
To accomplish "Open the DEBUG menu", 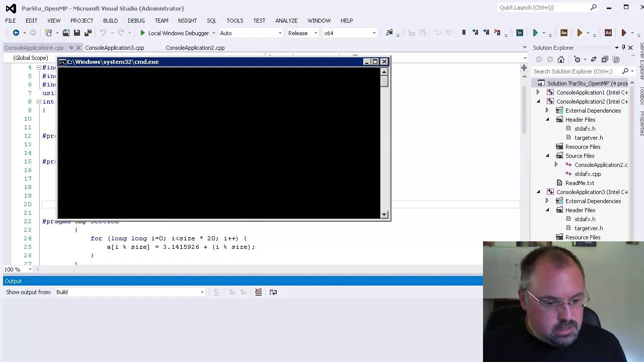I will [136, 21].
